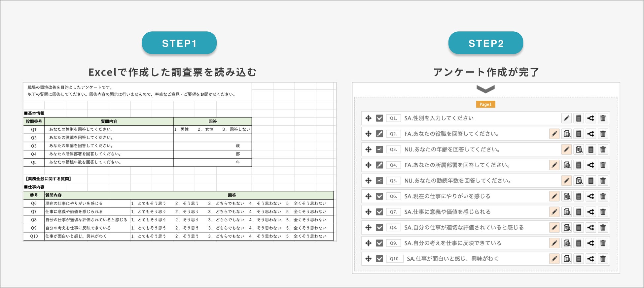Toggle the checkbox next to Q7

(379, 212)
